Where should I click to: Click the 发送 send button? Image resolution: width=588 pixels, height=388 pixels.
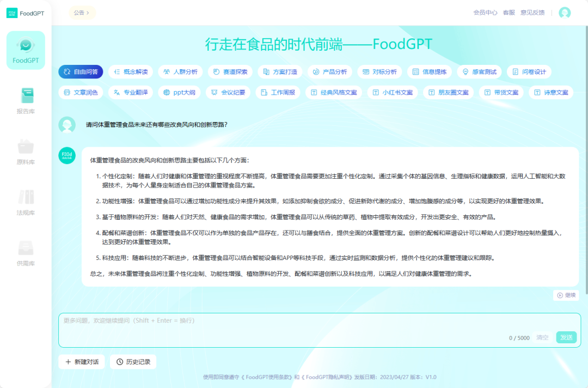566,337
